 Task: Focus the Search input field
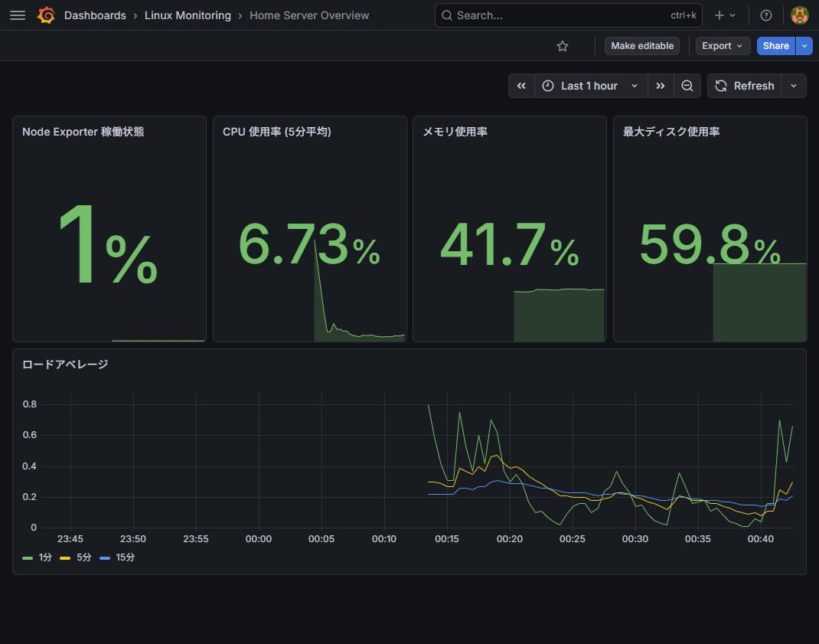[568, 15]
